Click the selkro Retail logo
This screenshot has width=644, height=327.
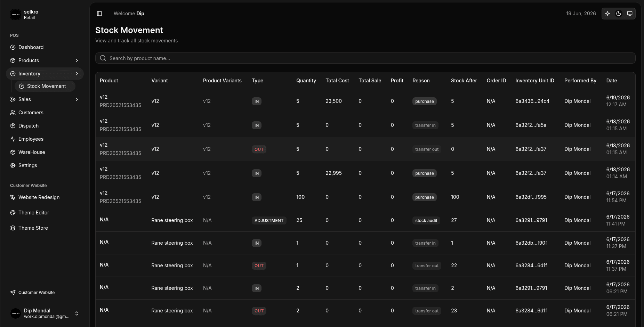[x=16, y=15]
